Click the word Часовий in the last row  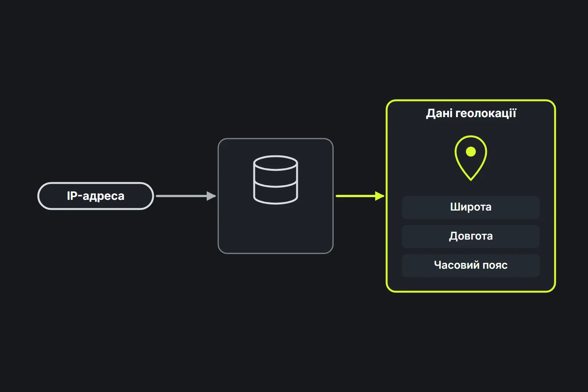[451, 265]
